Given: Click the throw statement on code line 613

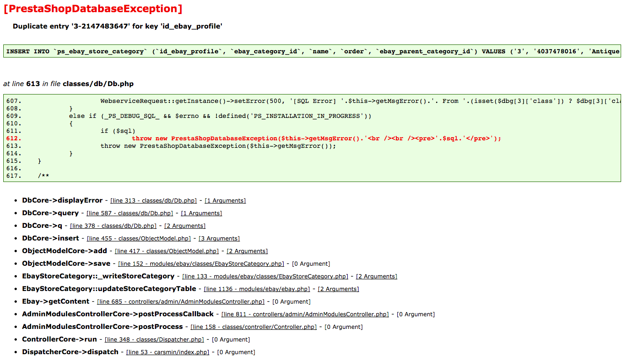Looking at the screenshot, I should [x=219, y=146].
